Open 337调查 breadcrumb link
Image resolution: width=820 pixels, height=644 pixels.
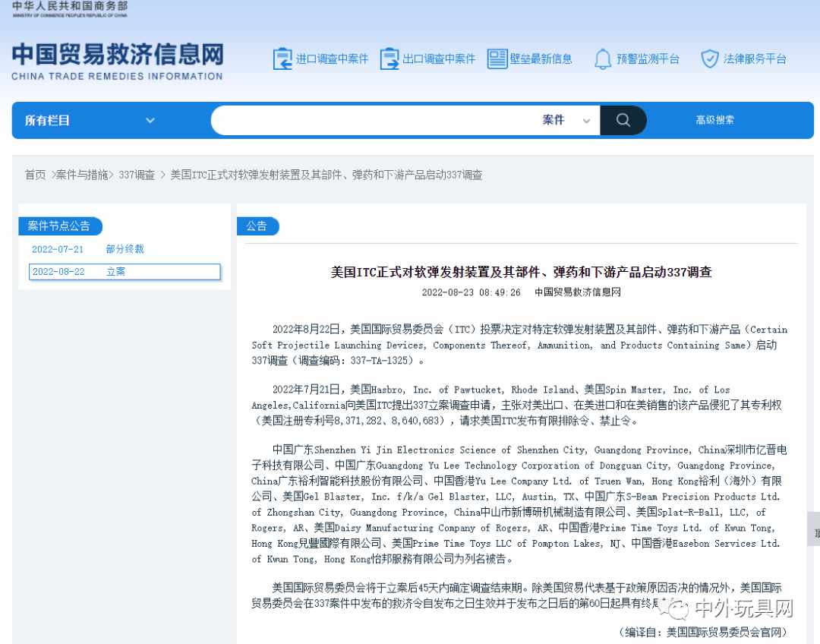(x=137, y=175)
